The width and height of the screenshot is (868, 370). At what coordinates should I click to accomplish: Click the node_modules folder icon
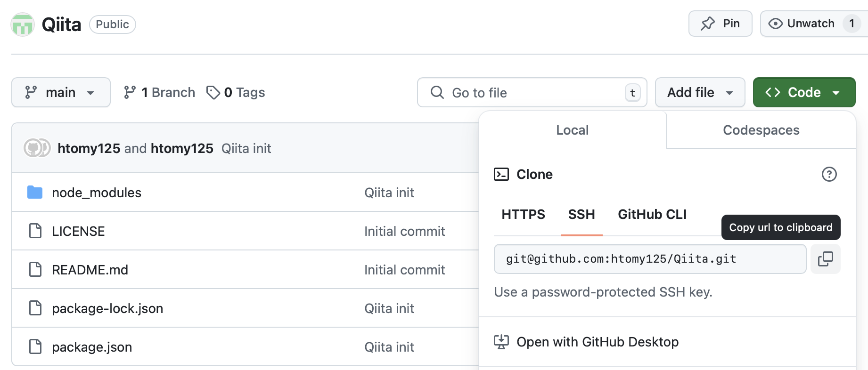35,192
